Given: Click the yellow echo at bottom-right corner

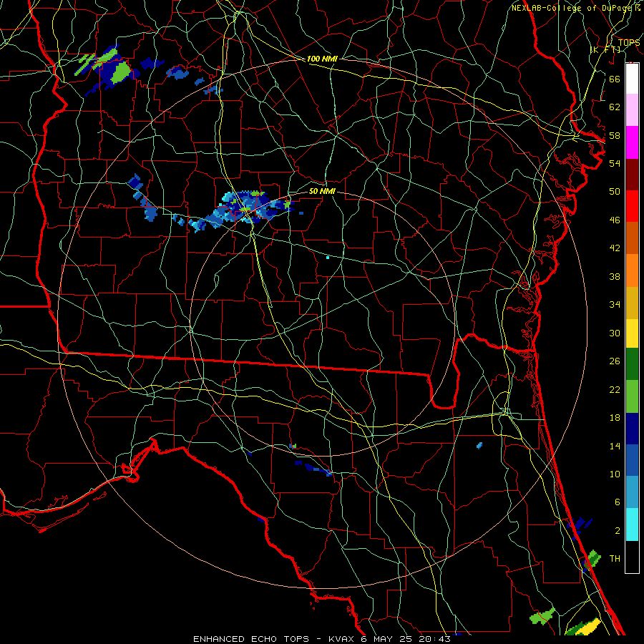Looking at the screenshot, I should (590, 627).
